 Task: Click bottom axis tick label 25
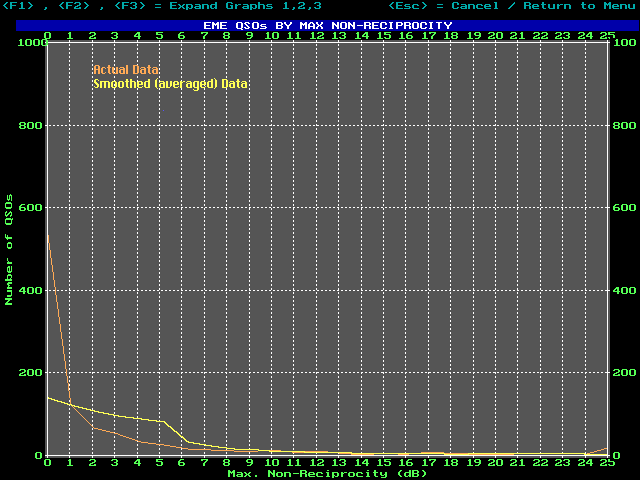[x=607, y=463]
